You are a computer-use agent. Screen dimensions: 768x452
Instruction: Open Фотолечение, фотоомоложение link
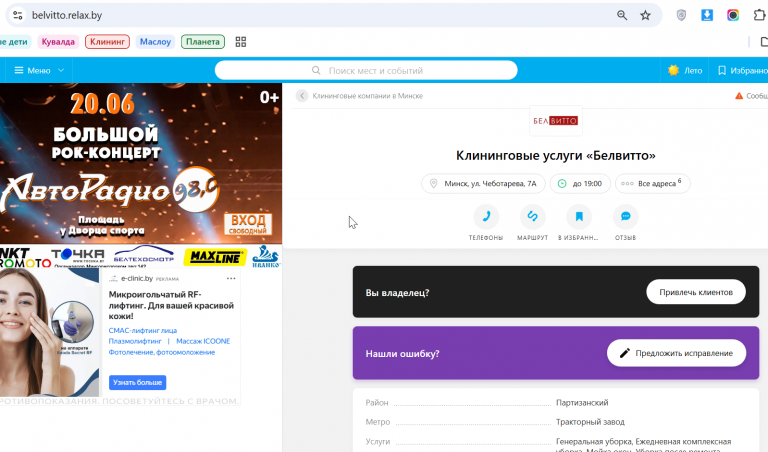click(x=162, y=352)
